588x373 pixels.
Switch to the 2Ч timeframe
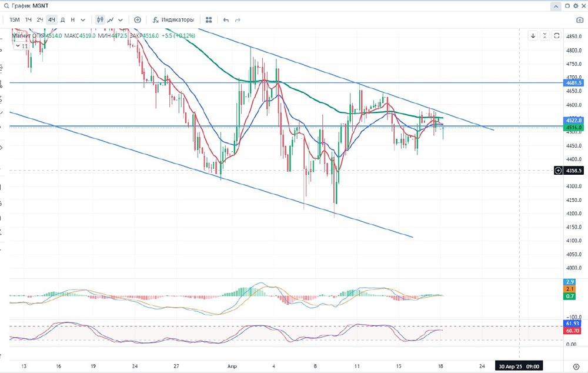[40, 20]
